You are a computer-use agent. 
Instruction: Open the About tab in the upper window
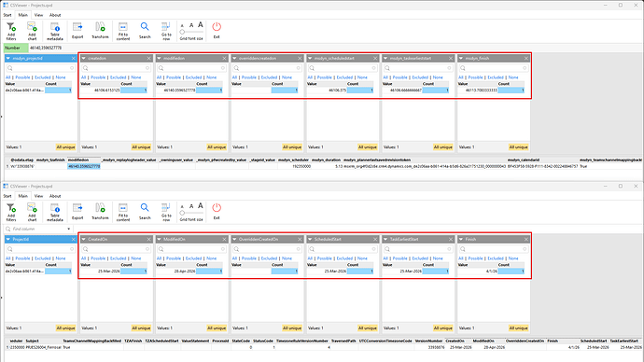[55, 15]
